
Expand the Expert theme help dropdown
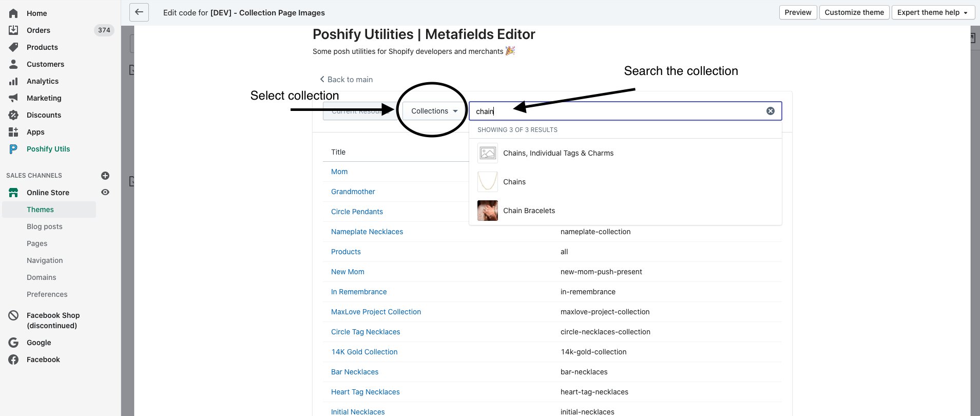[933, 12]
